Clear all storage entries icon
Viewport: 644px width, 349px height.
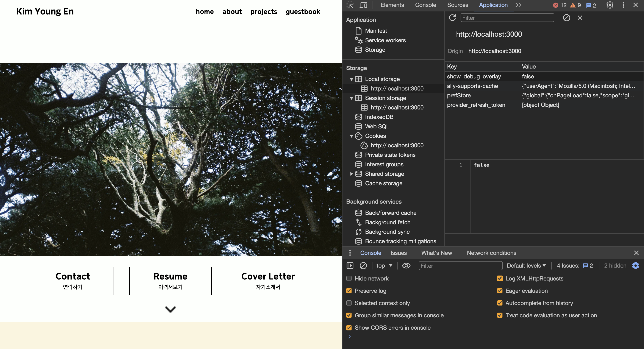[566, 18]
